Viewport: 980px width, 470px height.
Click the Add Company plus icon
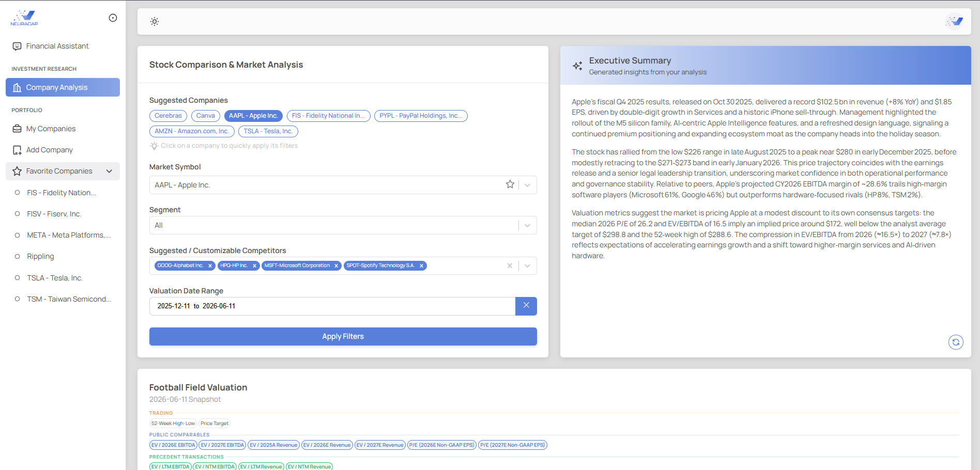click(17, 150)
